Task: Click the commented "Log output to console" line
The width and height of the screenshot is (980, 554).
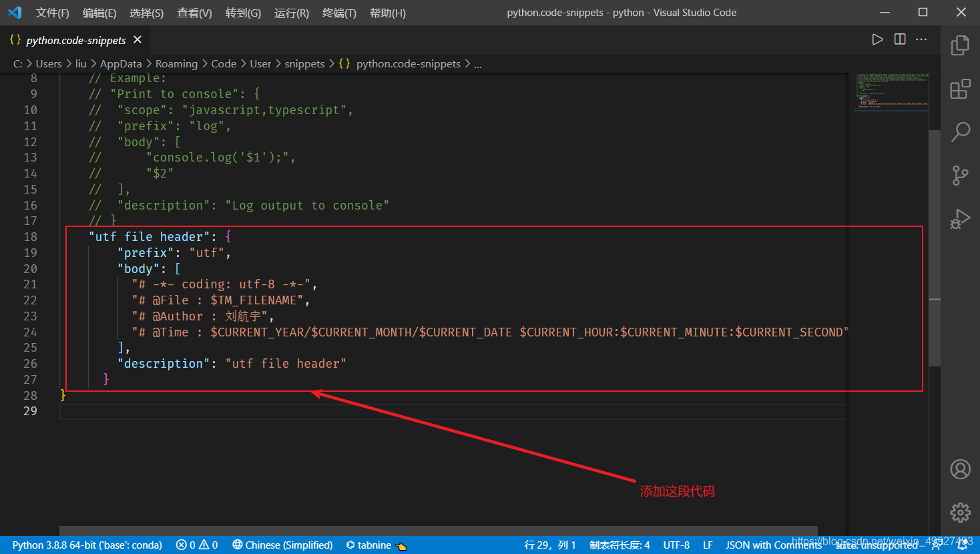Action: click(x=239, y=206)
